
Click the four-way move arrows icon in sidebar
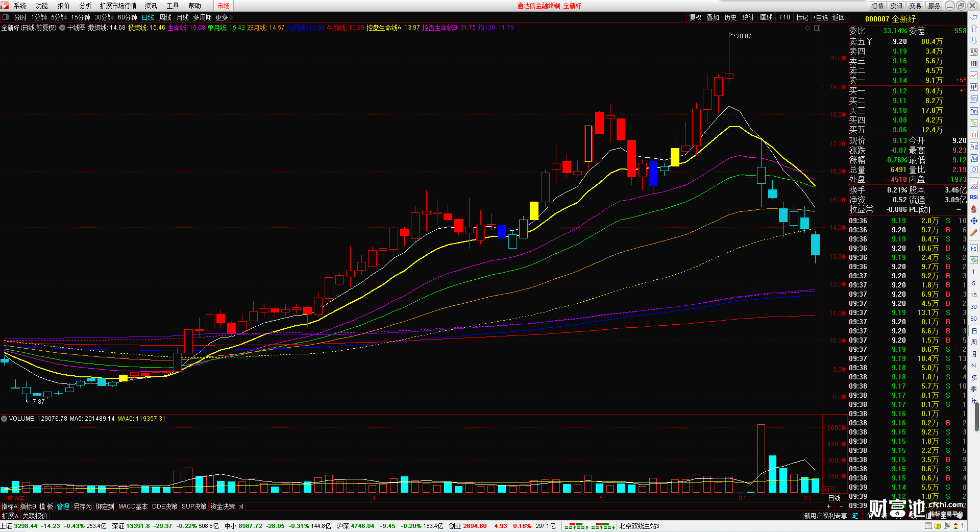pyautogui.click(x=974, y=221)
